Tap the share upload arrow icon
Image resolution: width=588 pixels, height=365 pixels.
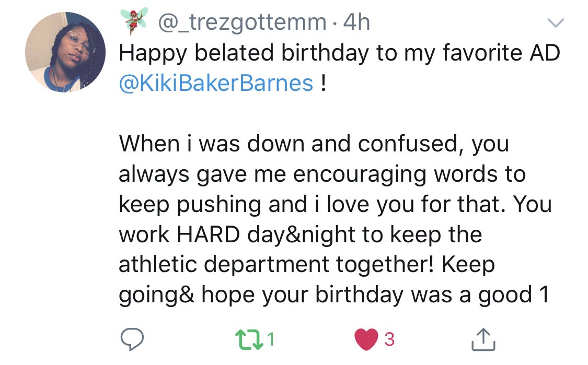click(483, 339)
